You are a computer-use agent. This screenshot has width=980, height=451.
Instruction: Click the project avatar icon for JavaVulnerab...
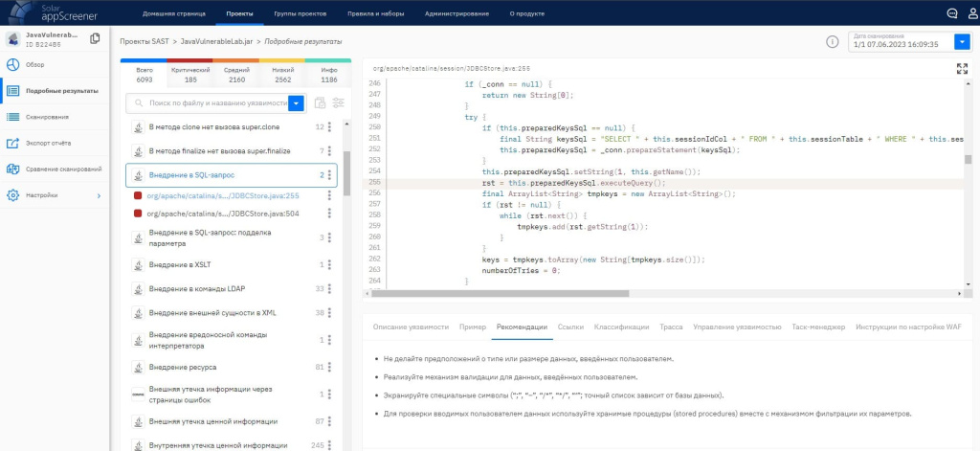click(13, 39)
